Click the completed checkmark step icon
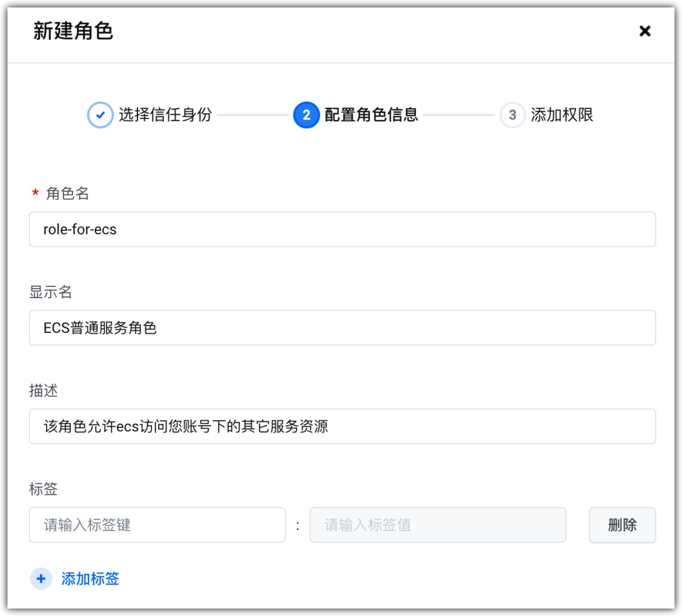Screen dimensions: 682x616 tap(100, 115)
